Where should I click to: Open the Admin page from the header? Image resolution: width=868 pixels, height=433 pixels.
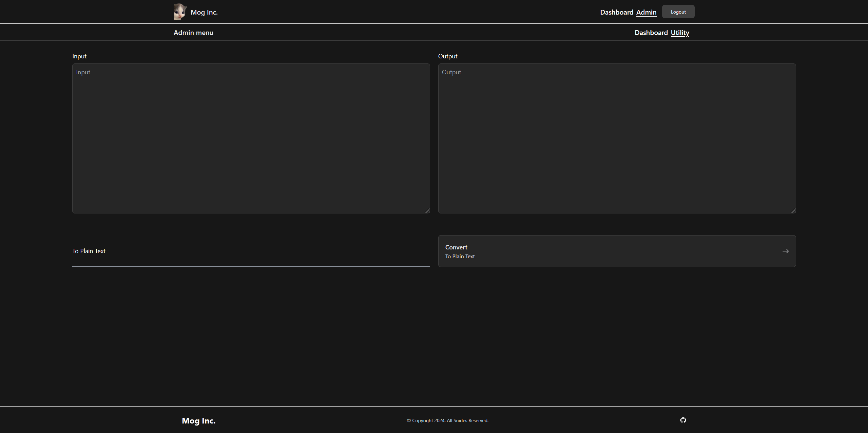click(645, 12)
